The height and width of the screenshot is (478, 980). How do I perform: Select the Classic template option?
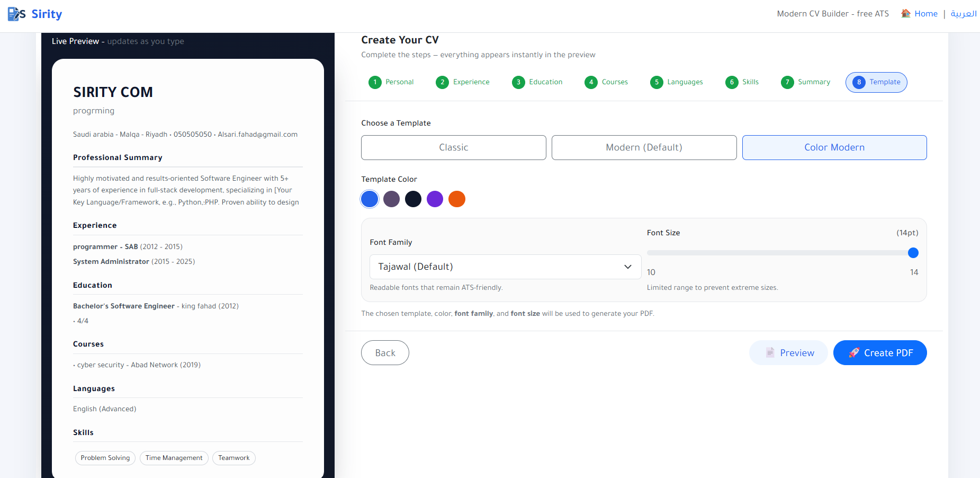[x=453, y=147]
